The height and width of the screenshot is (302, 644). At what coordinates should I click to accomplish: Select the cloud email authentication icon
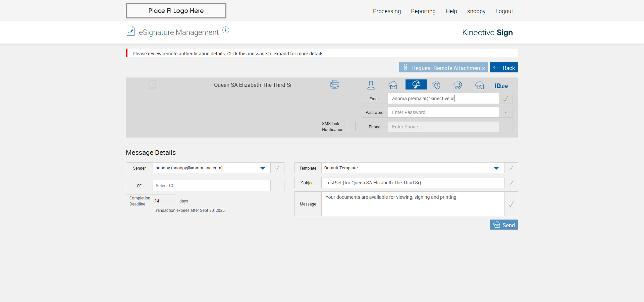coord(393,85)
